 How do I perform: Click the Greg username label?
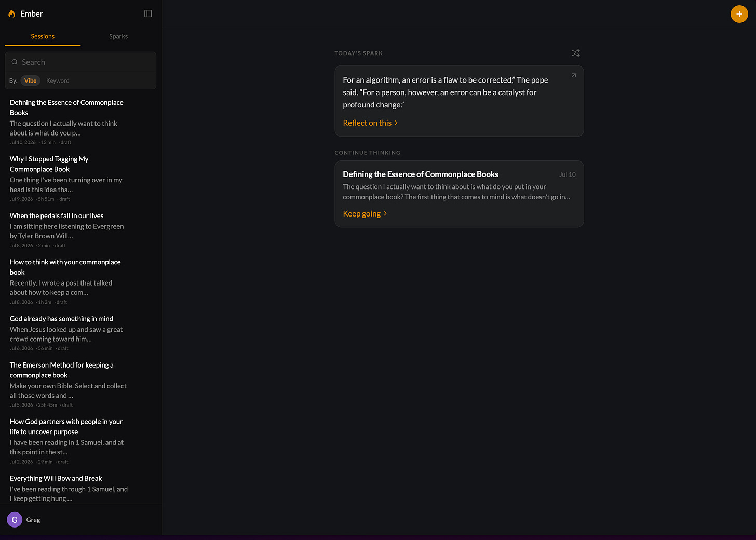pos(33,520)
